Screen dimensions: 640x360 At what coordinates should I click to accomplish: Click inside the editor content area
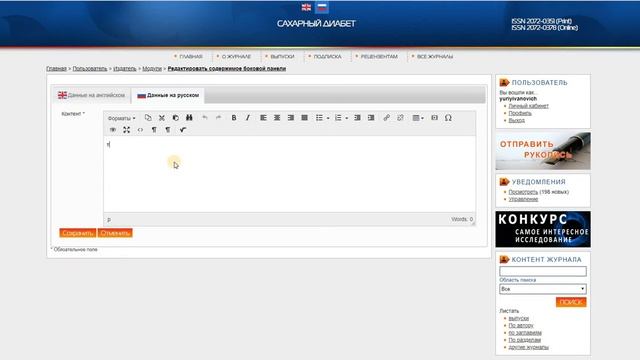pos(289,175)
